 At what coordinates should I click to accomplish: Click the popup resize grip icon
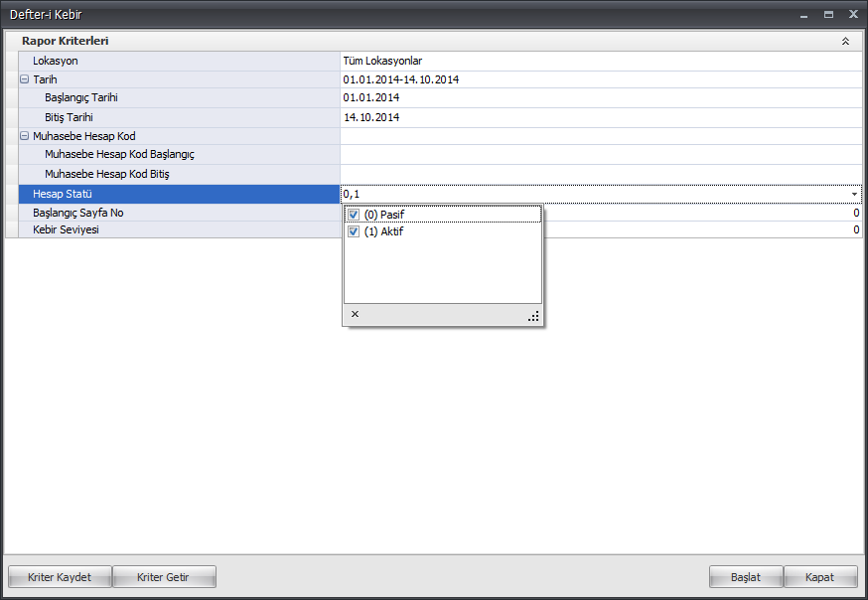533,316
